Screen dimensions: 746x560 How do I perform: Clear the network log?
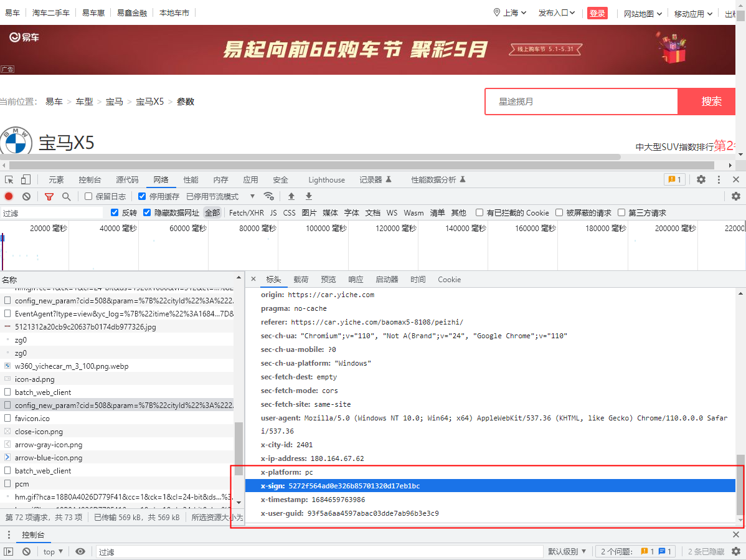tap(27, 196)
